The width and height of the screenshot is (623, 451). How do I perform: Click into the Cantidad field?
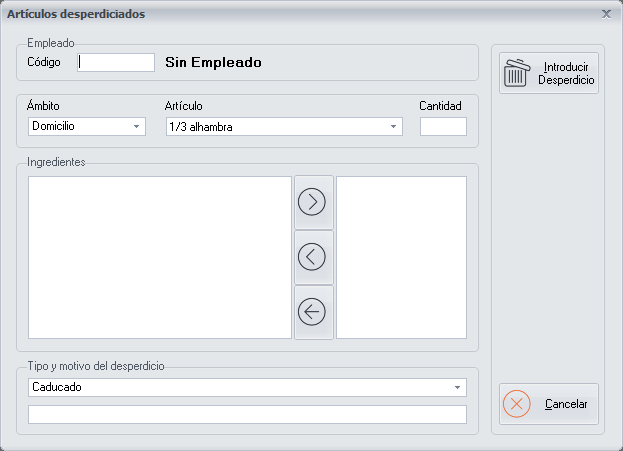[x=443, y=127]
